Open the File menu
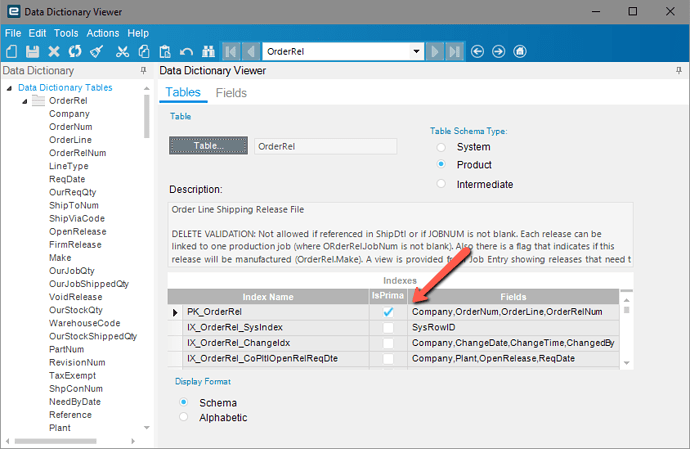The width and height of the screenshot is (690, 449). 13,33
